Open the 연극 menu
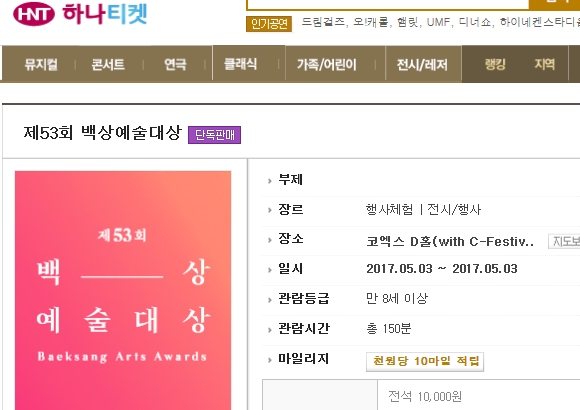Viewport: 580px width, 410px height. (175, 64)
